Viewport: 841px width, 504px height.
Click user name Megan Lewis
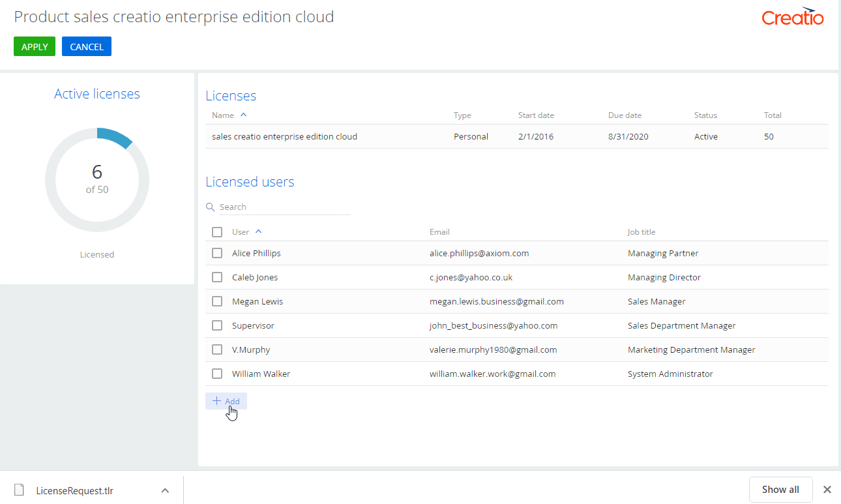point(258,301)
